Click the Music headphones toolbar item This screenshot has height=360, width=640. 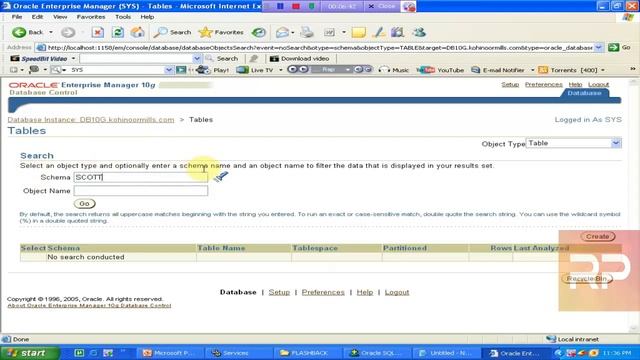pos(393,70)
